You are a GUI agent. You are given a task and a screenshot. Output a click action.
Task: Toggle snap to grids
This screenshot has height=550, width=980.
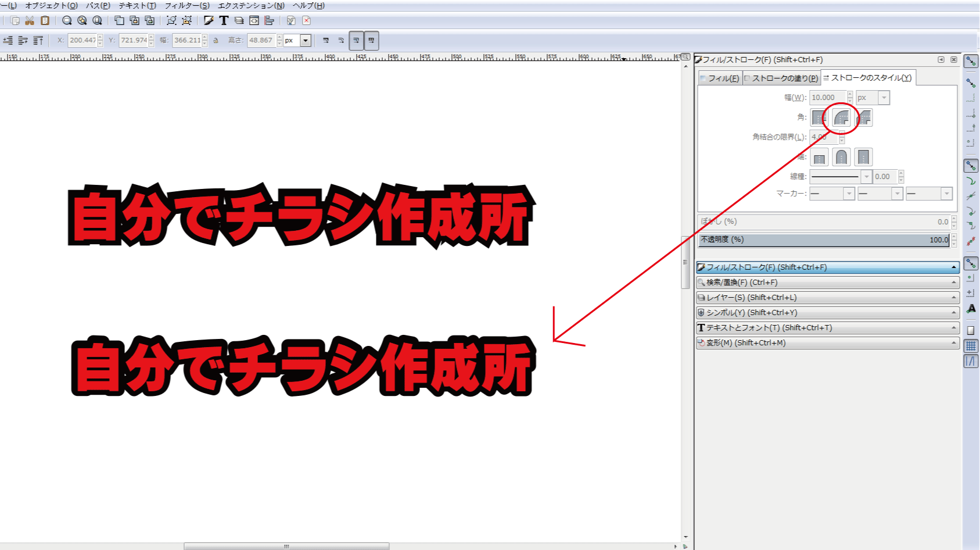coord(971,346)
